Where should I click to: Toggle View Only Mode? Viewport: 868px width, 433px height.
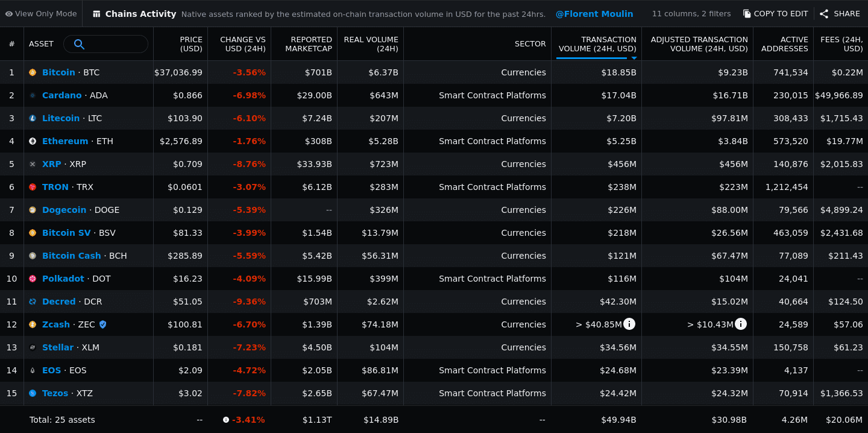click(40, 13)
